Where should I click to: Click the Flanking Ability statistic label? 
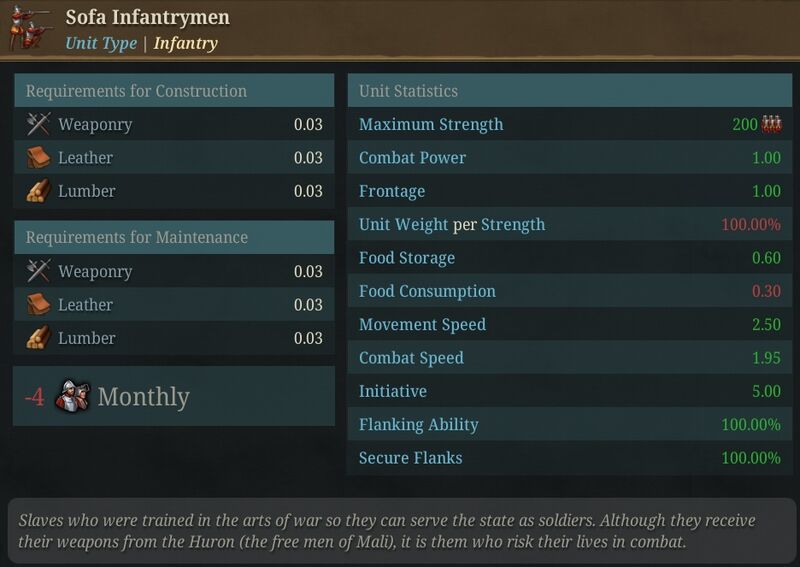coord(418,425)
